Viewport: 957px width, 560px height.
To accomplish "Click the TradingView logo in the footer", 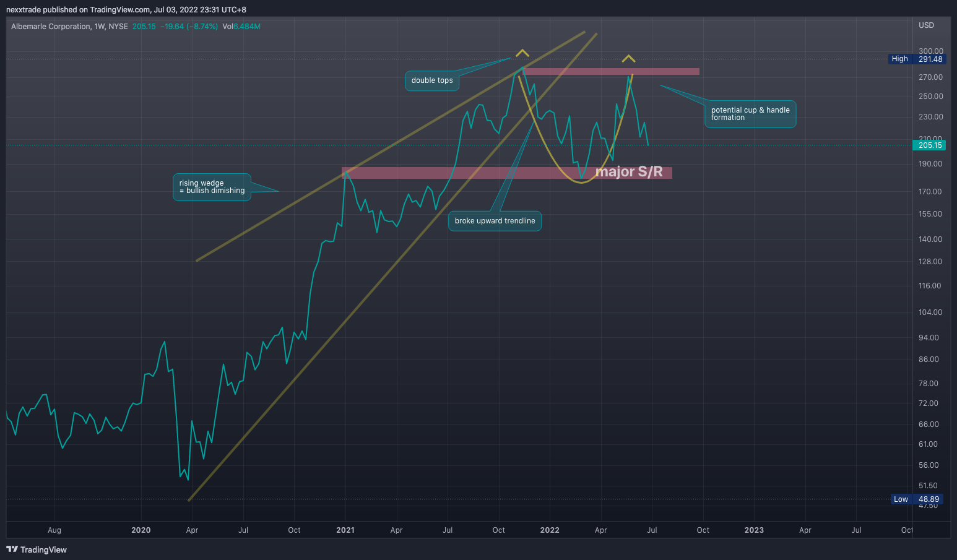I will [37, 549].
